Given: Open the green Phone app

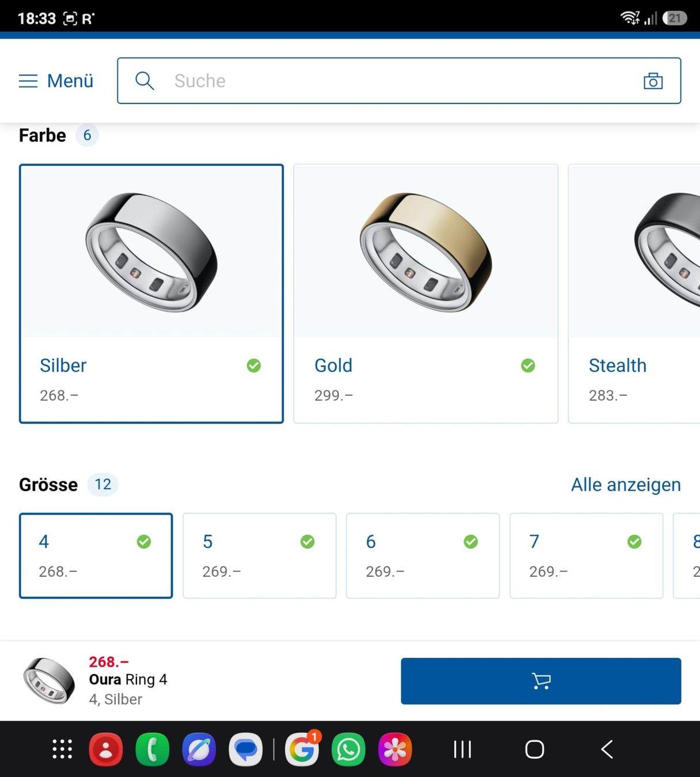Looking at the screenshot, I should point(153,749).
